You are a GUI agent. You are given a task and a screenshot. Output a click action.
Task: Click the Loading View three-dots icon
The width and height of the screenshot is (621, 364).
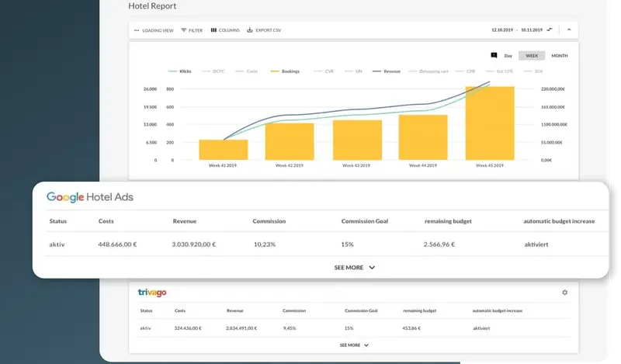(x=137, y=30)
